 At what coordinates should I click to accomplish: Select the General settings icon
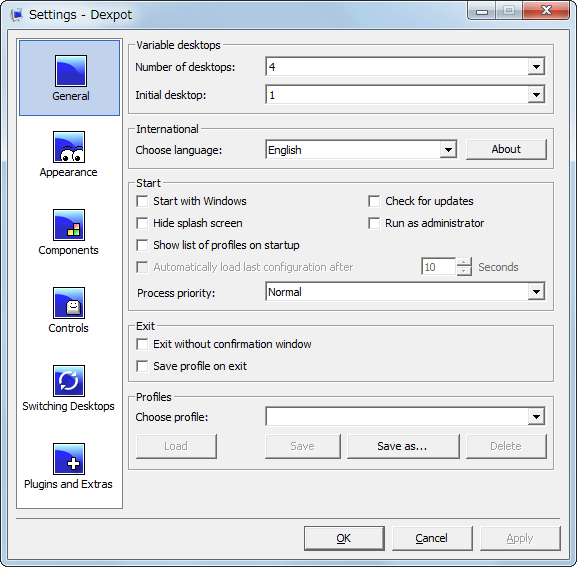click(x=71, y=71)
